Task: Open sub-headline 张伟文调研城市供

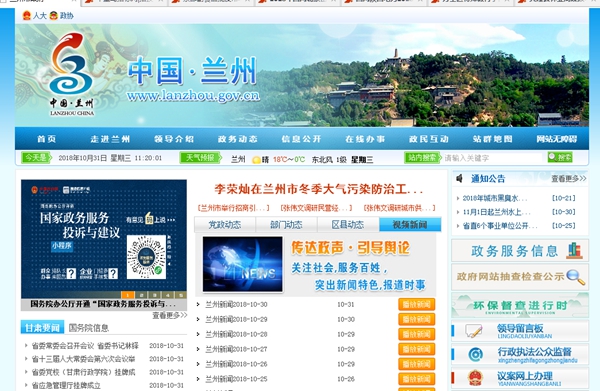Action: (x=399, y=208)
